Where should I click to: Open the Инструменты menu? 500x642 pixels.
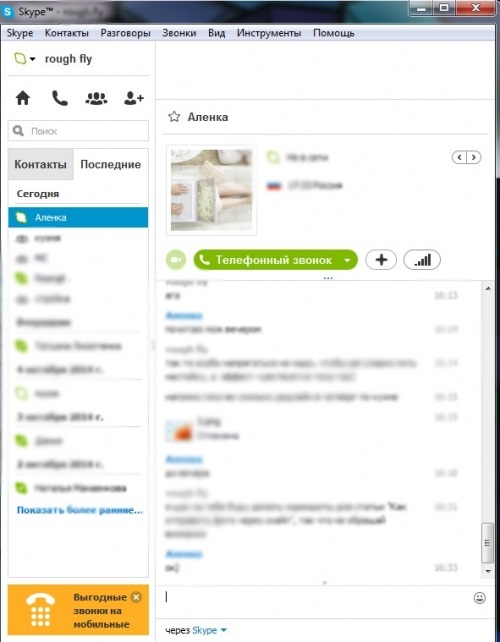[269, 33]
